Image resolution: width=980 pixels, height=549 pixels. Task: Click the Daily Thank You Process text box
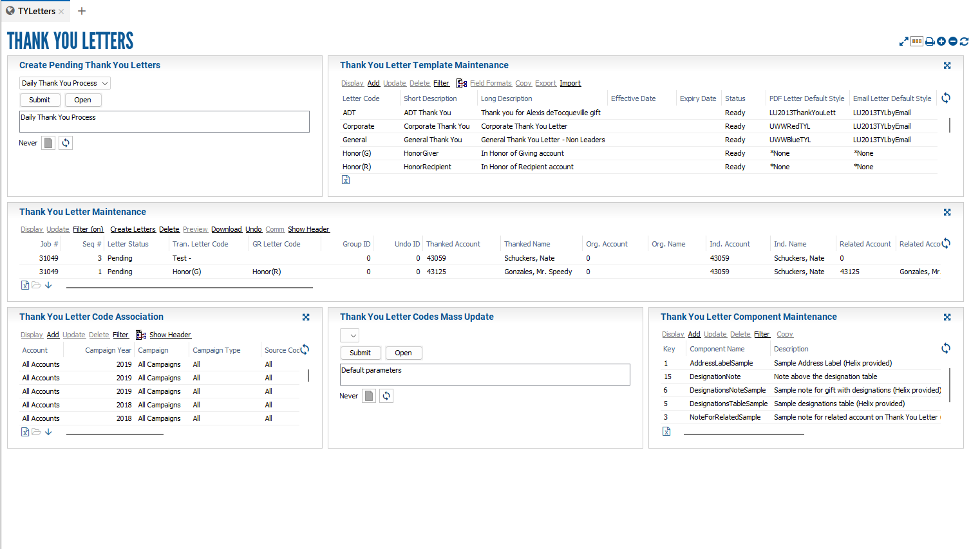tap(165, 122)
